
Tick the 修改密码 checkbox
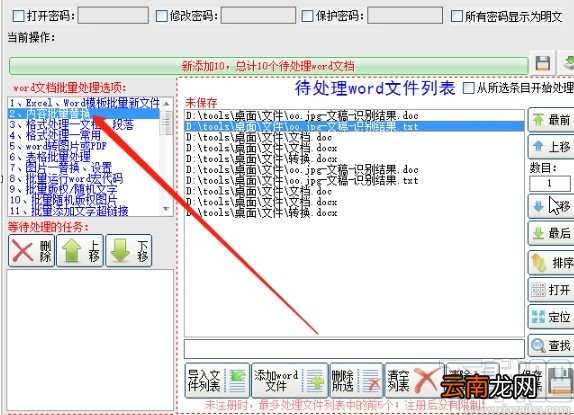pyautogui.click(x=161, y=16)
